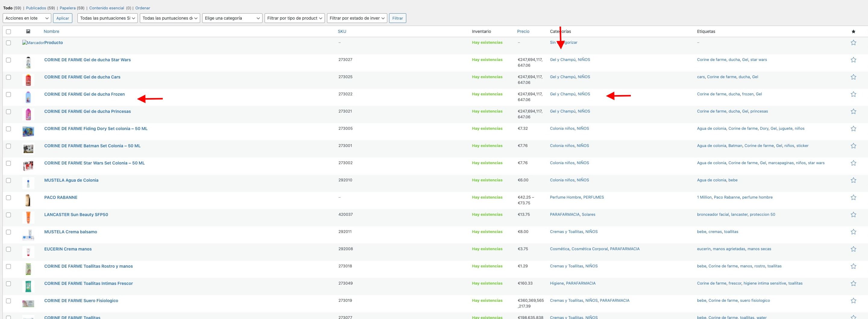Open the Gel de ducha Cars thumbnail

coord(28,80)
